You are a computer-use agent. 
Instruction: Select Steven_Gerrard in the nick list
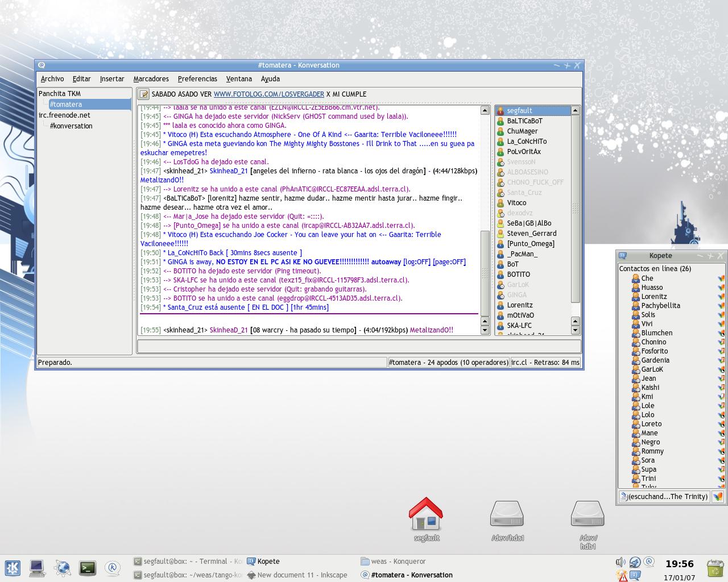pyautogui.click(x=532, y=234)
